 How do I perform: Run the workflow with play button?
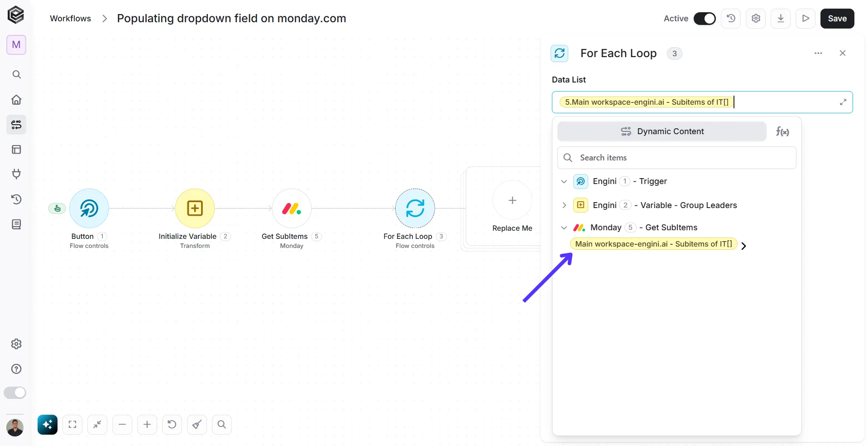806,19
